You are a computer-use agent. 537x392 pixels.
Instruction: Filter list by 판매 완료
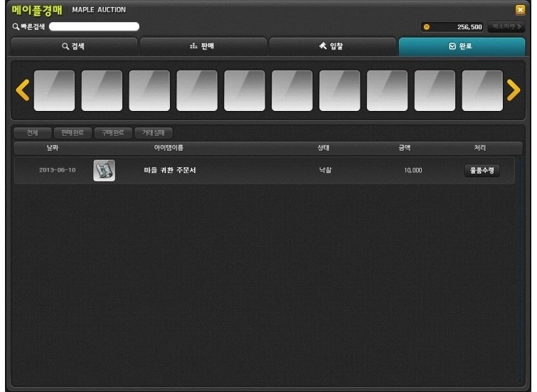pyautogui.click(x=73, y=132)
